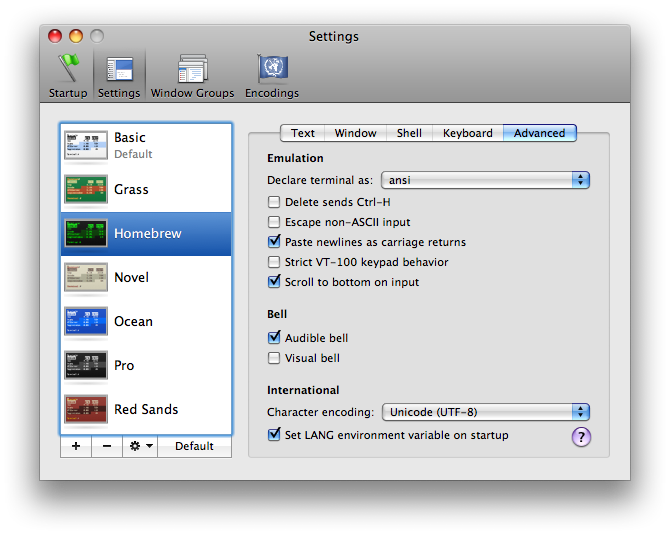This screenshot has width=670, height=535.
Task: Open the Character encoding dropdown
Action: (486, 412)
